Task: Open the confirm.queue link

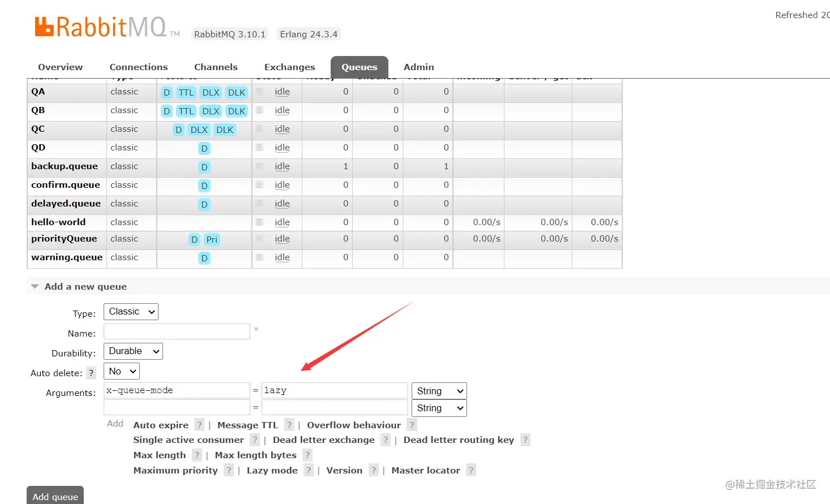Action: [66, 185]
